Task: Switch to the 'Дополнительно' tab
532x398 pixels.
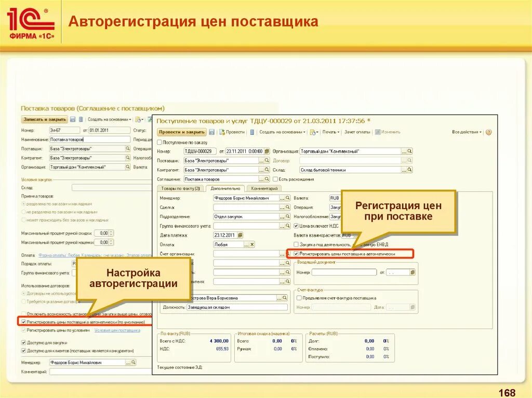Action: pos(225,188)
